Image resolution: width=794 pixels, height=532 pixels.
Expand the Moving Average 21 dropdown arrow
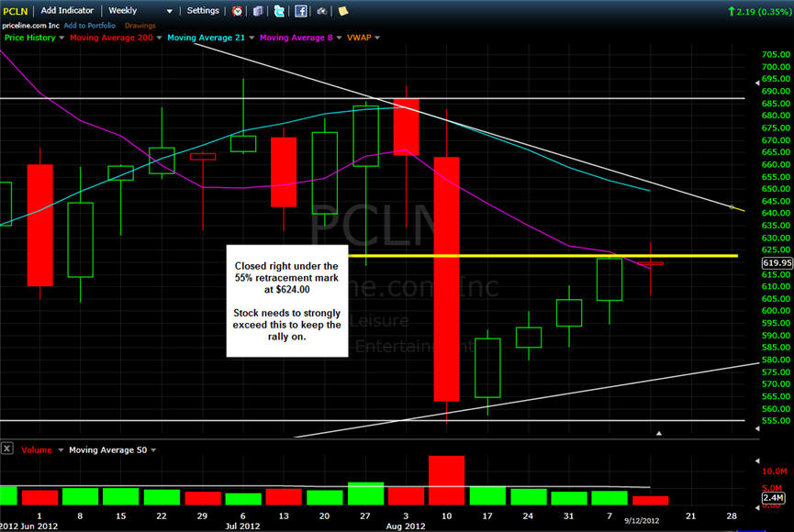pyautogui.click(x=252, y=38)
